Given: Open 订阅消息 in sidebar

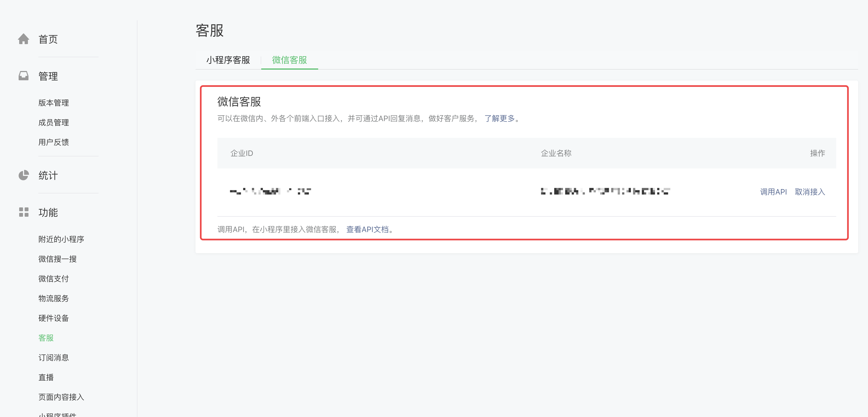Looking at the screenshot, I should pos(54,357).
